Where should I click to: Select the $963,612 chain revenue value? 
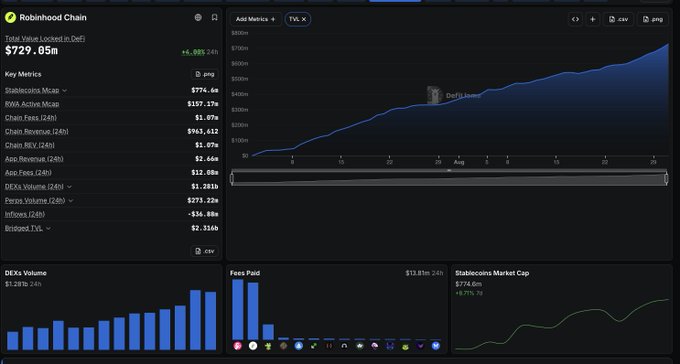203,131
